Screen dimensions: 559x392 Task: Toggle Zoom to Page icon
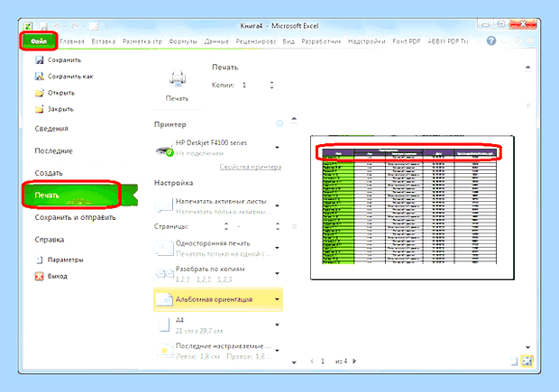click(x=527, y=361)
